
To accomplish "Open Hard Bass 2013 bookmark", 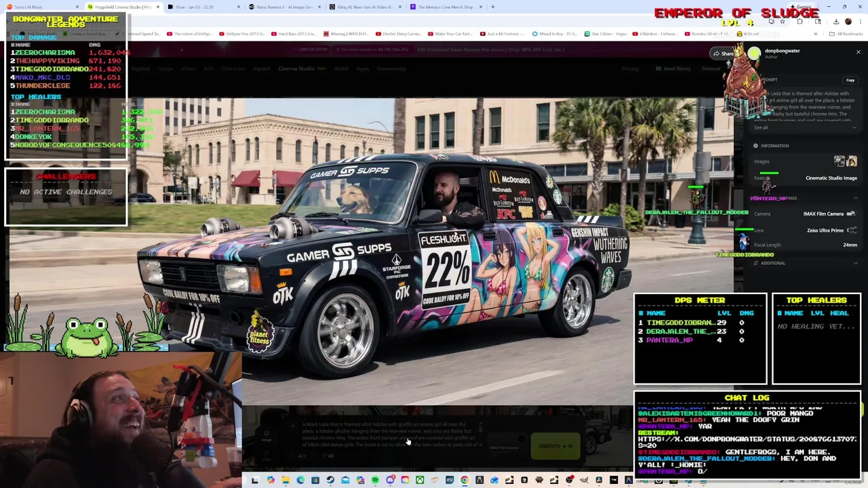I will tap(295, 34).
